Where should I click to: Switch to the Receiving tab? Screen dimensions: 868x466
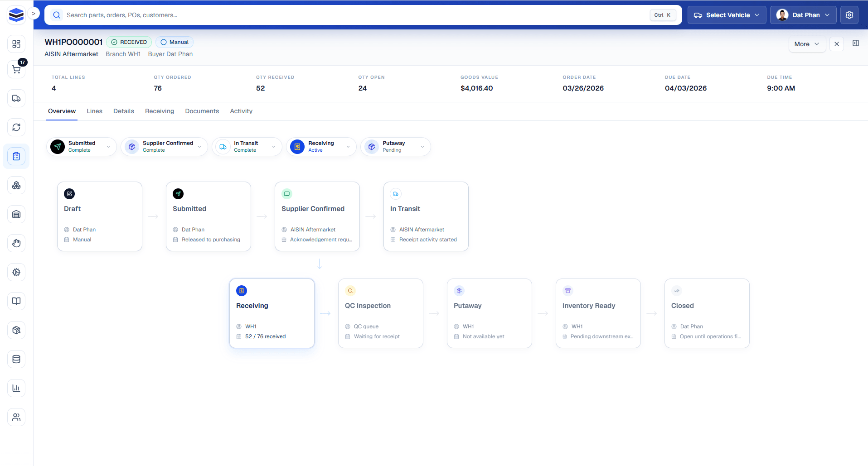tap(159, 111)
